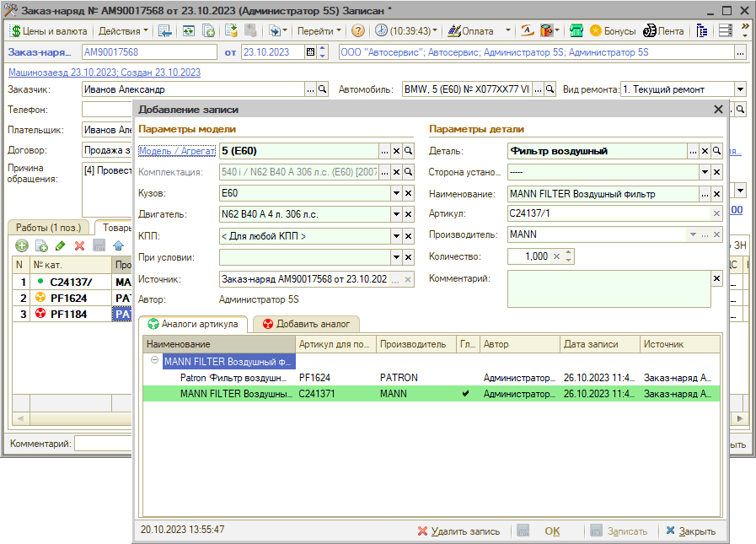This screenshot has height=544, width=756.
Task: Click Записать button in dialog
Action: click(619, 531)
